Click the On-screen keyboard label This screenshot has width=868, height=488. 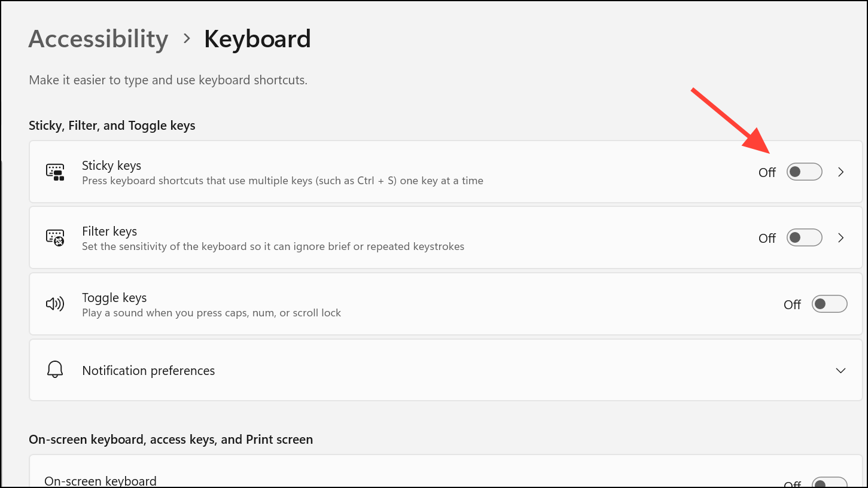point(100,481)
